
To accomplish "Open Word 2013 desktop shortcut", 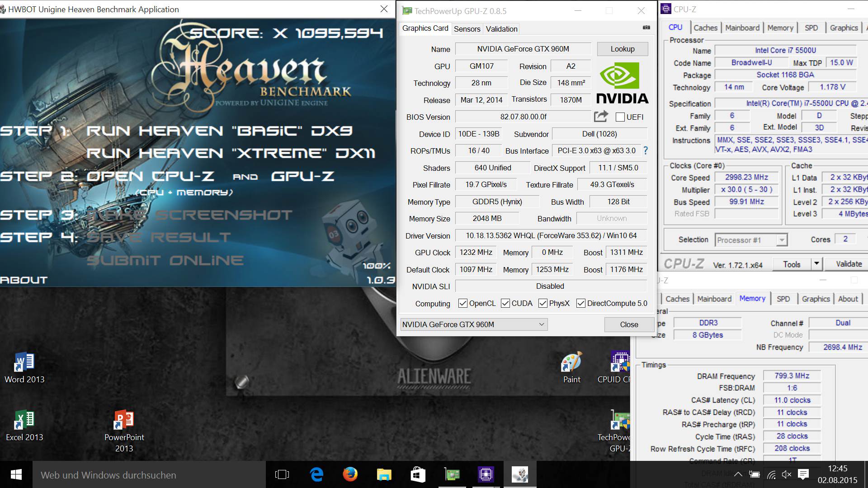I will [x=24, y=368].
